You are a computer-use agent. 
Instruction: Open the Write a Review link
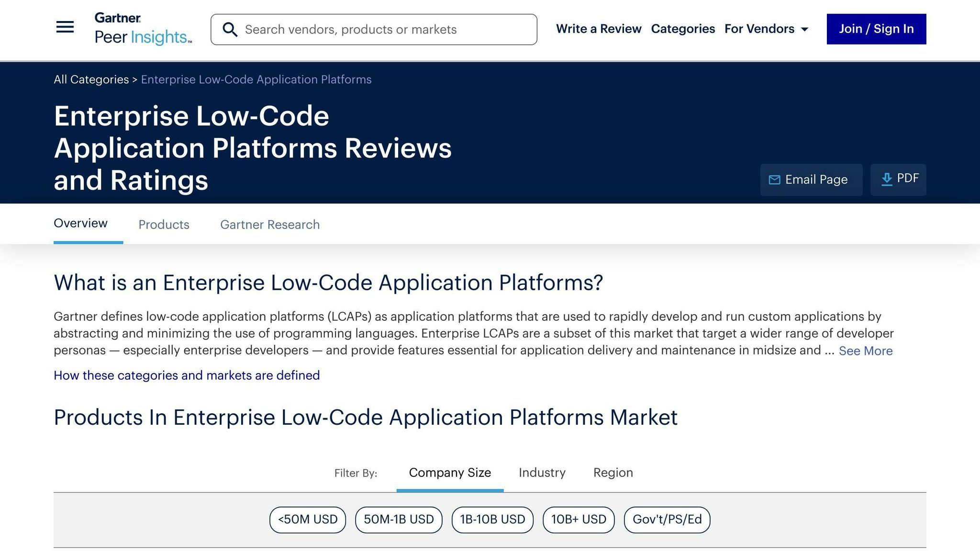598,29
